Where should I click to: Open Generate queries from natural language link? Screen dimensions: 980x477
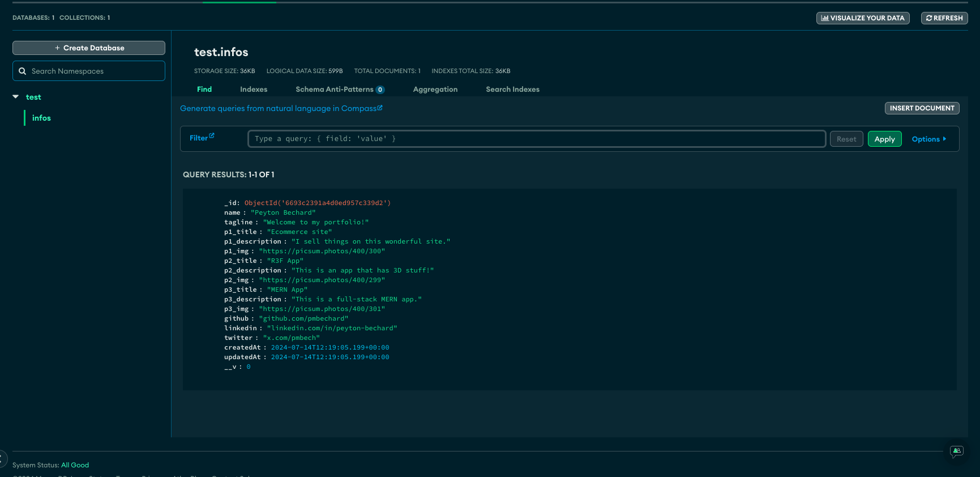(281, 108)
